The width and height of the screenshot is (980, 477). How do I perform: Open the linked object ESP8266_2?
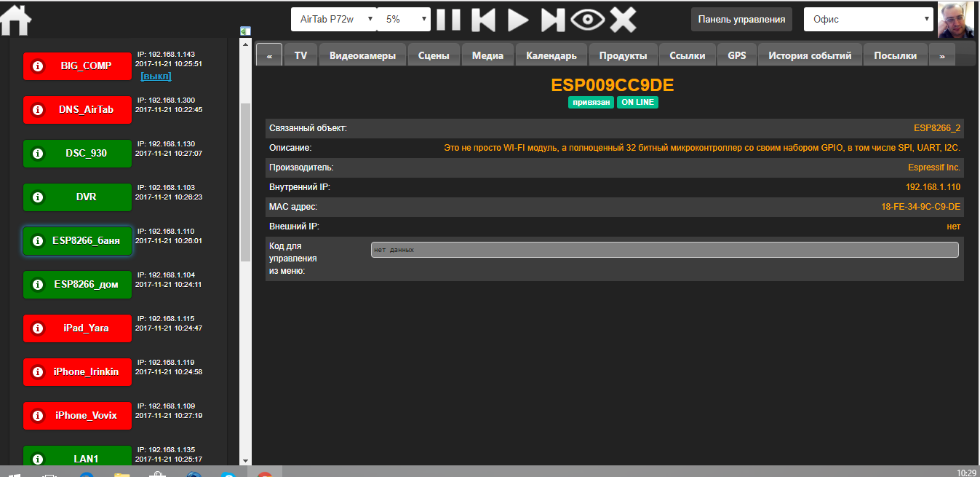[937, 128]
